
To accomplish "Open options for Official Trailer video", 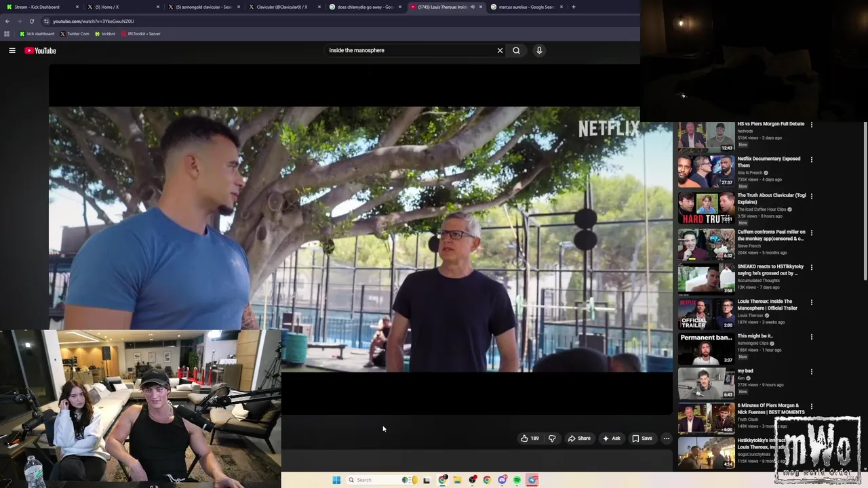I will (x=812, y=302).
